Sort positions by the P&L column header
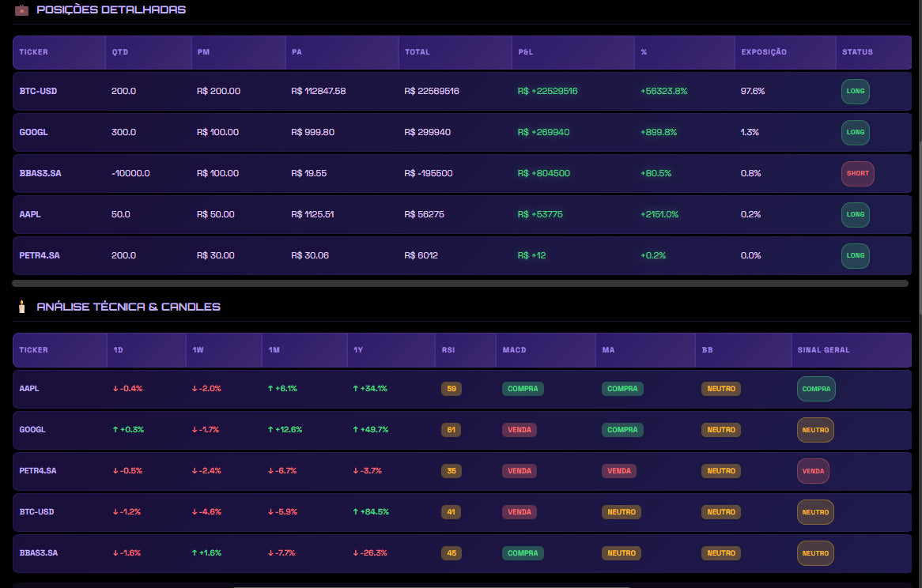The width and height of the screenshot is (922, 588). coord(526,52)
